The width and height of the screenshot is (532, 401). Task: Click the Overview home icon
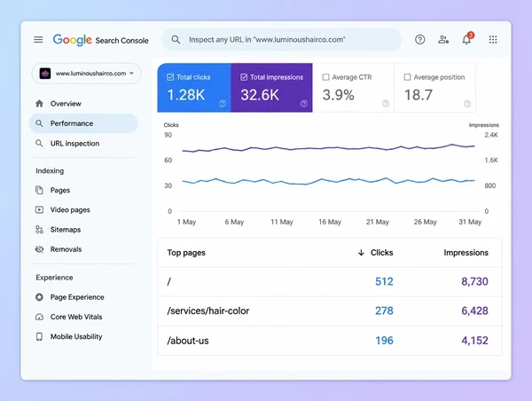(39, 103)
